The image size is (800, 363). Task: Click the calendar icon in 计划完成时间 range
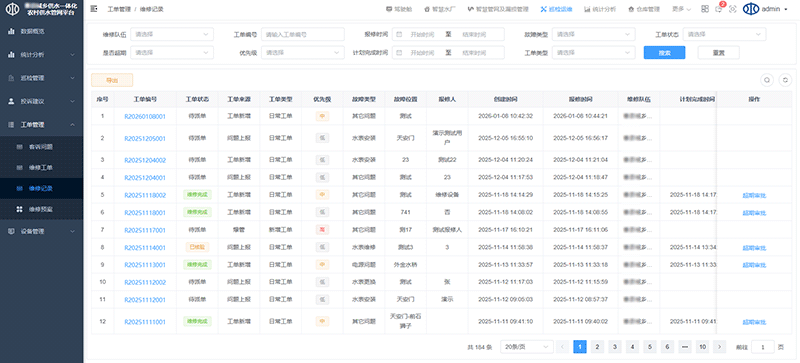click(399, 53)
